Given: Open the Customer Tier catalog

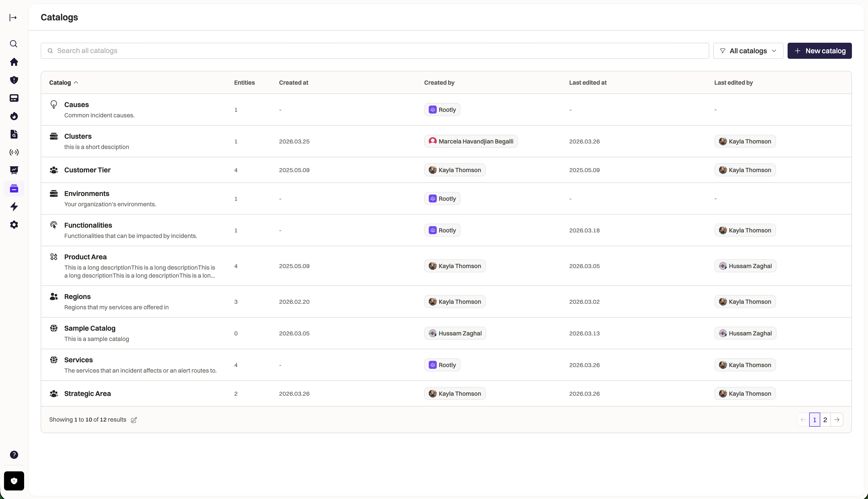Looking at the screenshot, I should 87,170.
